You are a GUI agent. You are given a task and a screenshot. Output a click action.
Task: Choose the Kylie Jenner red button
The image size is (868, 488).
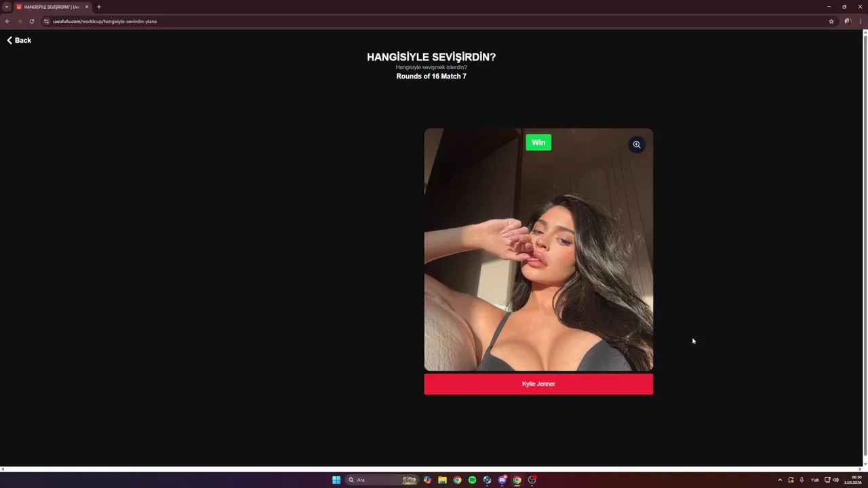[x=538, y=384]
